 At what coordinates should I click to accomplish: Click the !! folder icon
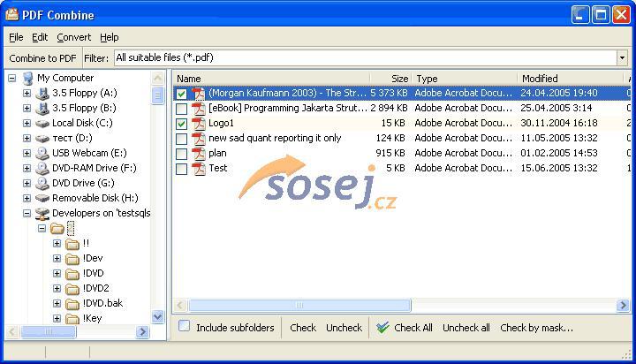72,244
